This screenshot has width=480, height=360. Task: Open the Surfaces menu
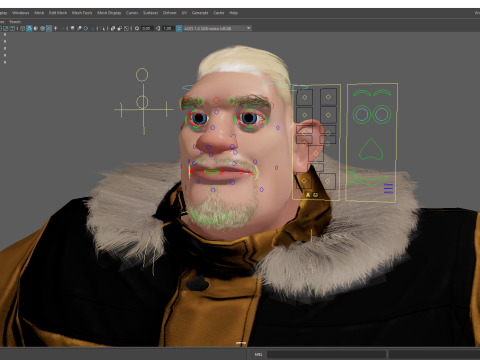point(150,13)
